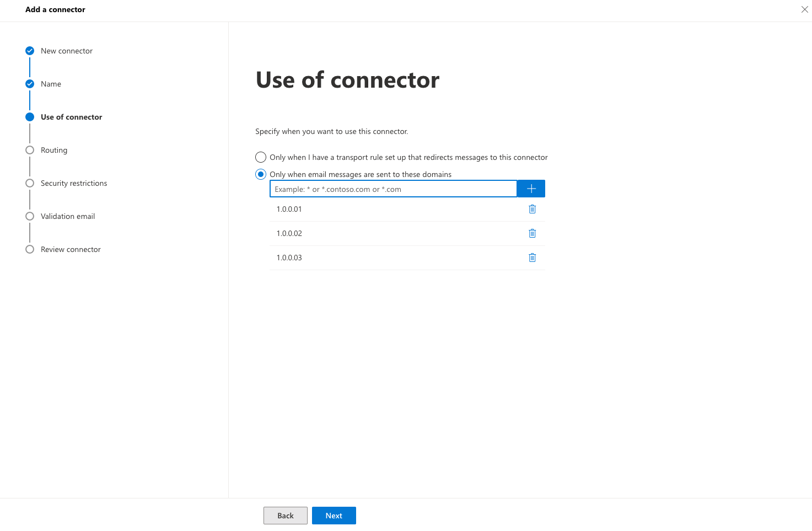Select the Use of connector heading text

tap(347, 79)
